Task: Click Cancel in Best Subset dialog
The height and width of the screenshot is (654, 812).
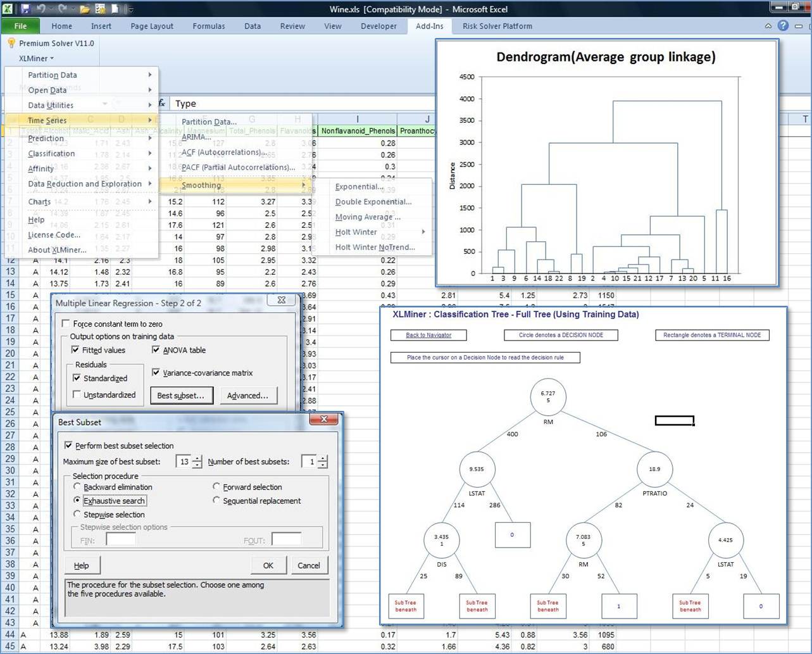Action: [x=309, y=565]
